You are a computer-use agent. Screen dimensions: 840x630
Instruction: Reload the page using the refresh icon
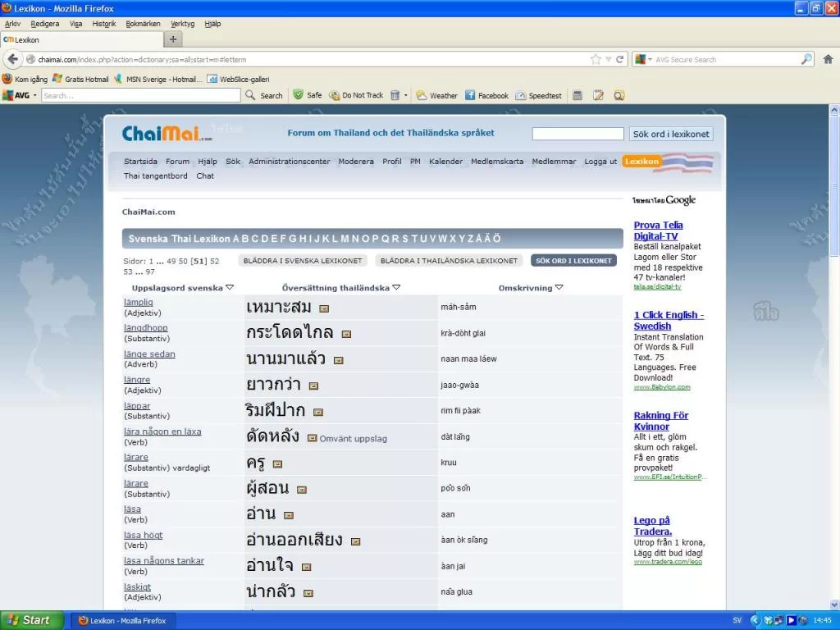(620, 59)
